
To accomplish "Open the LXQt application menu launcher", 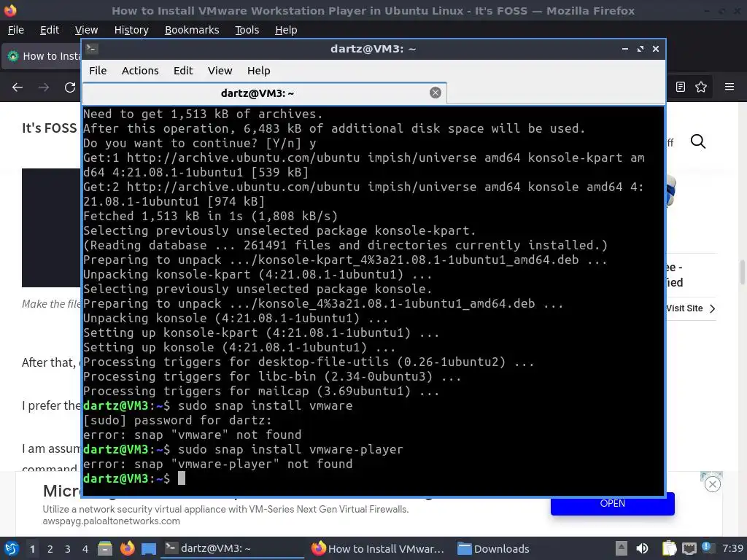I will (11, 548).
